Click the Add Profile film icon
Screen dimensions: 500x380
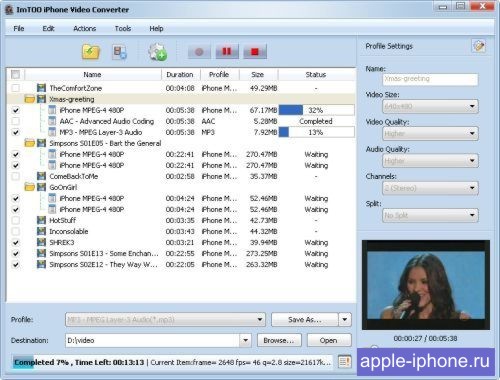pos(119,52)
